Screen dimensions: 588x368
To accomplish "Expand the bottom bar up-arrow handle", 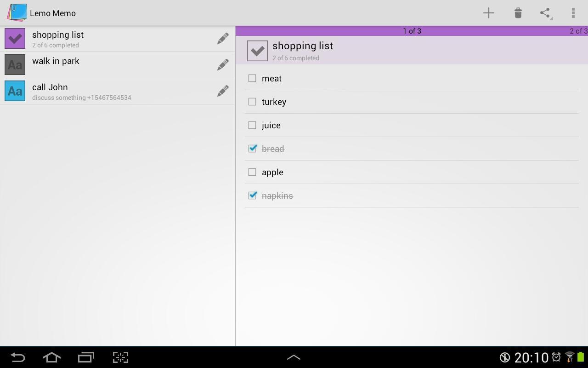I will pos(294,357).
